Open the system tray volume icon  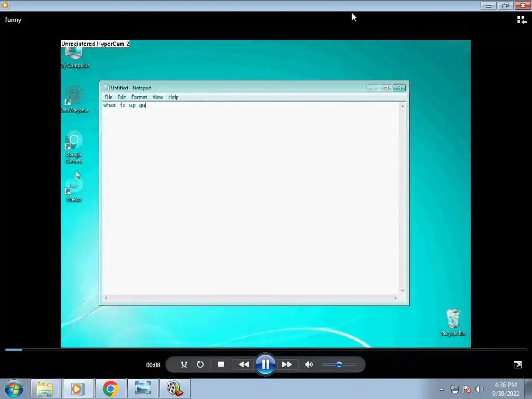tap(480, 389)
